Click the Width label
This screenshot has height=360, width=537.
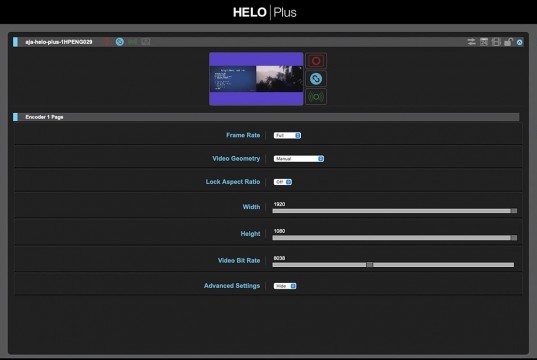[x=251, y=207]
